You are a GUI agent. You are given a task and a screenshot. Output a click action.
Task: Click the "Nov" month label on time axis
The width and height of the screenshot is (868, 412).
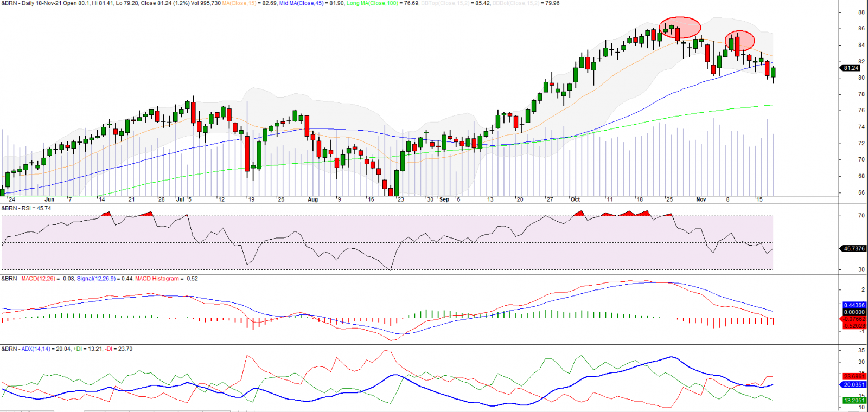click(701, 199)
